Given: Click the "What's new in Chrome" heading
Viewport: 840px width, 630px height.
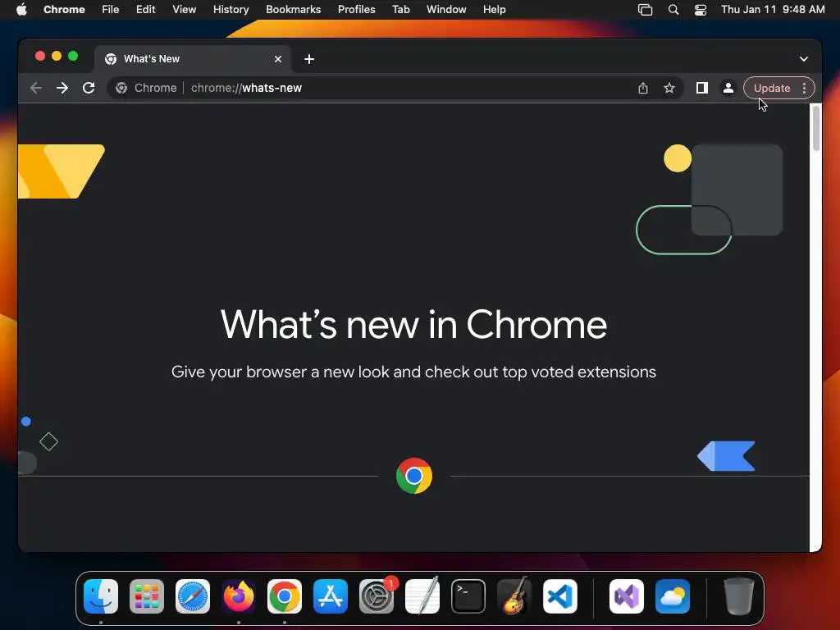Looking at the screenshot, I should click(413, 325).
